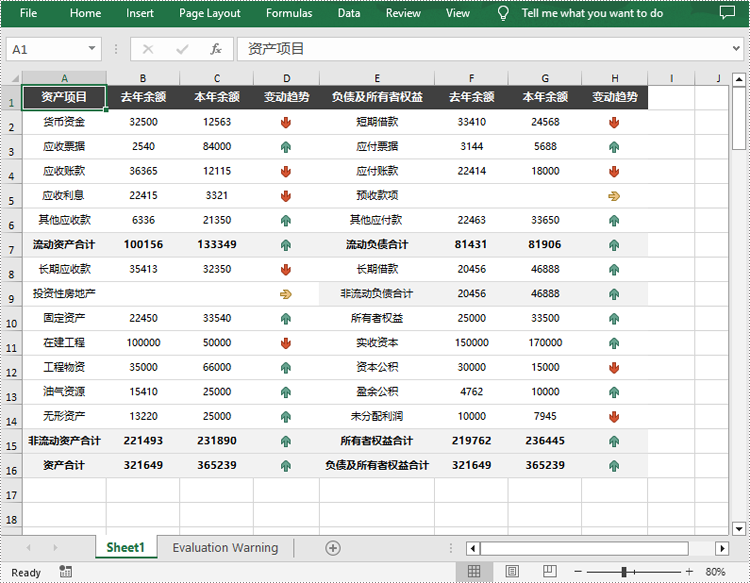Click the yellow sideways arrow for 预收款项
Image resolution: width=750 pixels, height=583 pixels.
click(x=614, y=196)
